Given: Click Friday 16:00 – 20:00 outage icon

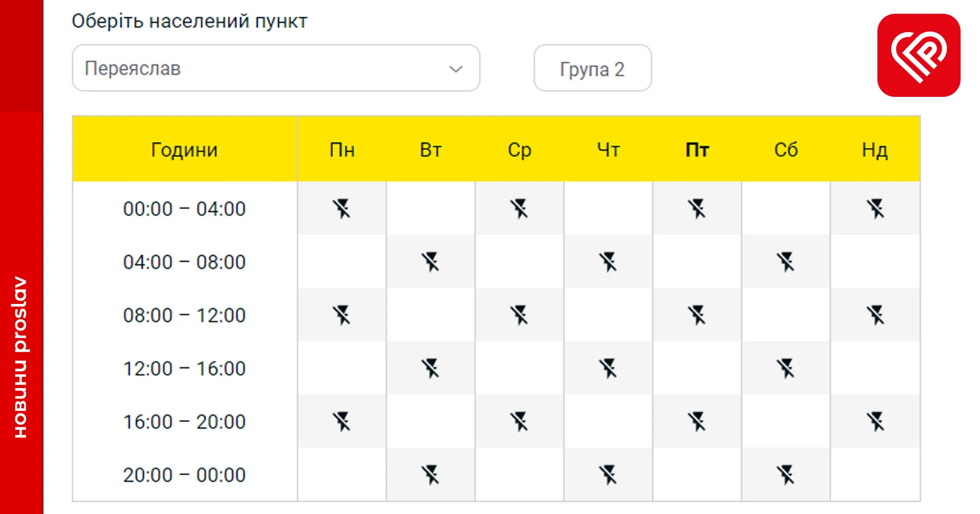Looking at the screenshot, I should (697, 422).
